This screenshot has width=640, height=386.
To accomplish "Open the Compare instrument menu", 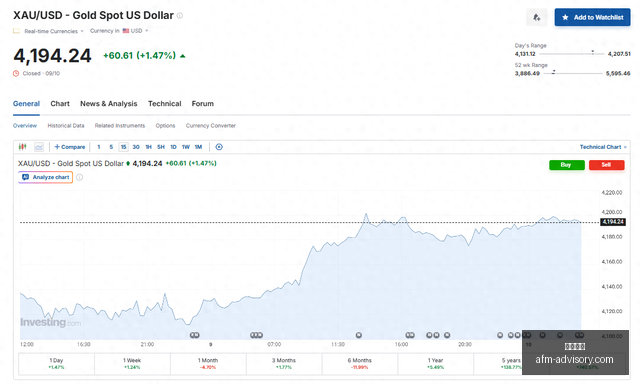I will (69, 147).
